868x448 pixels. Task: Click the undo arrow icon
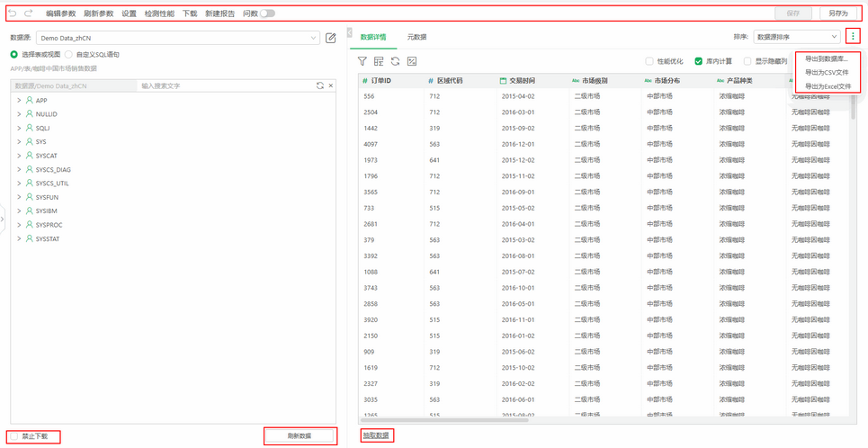[13, 13]
